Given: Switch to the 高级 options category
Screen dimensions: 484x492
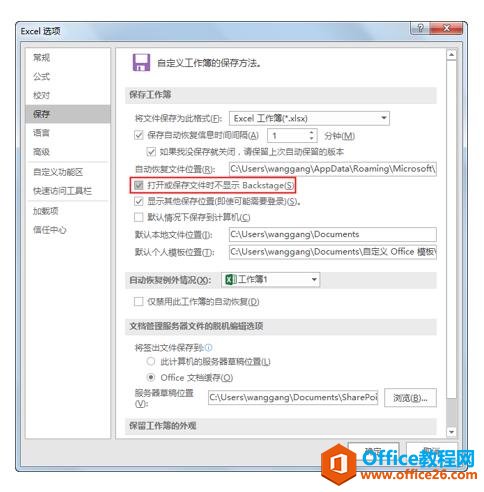Looking at the screenshot, I should pyautogui.click(x=41, y=152).
